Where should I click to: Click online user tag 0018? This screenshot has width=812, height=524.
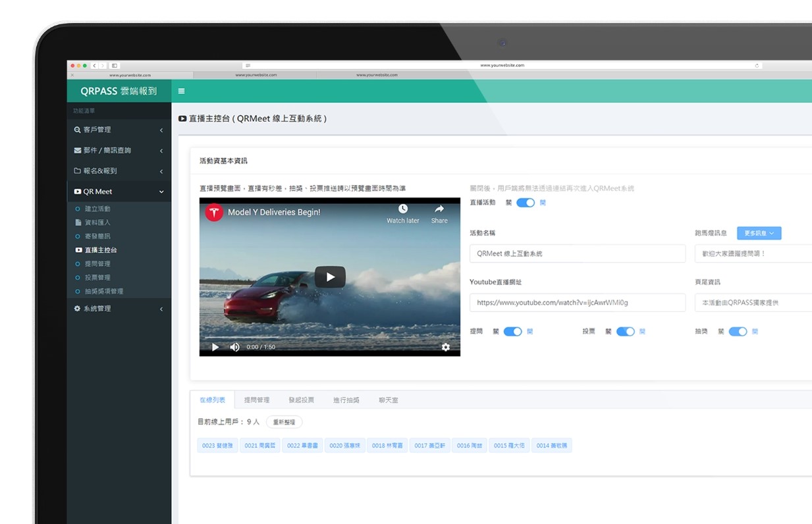387,446
